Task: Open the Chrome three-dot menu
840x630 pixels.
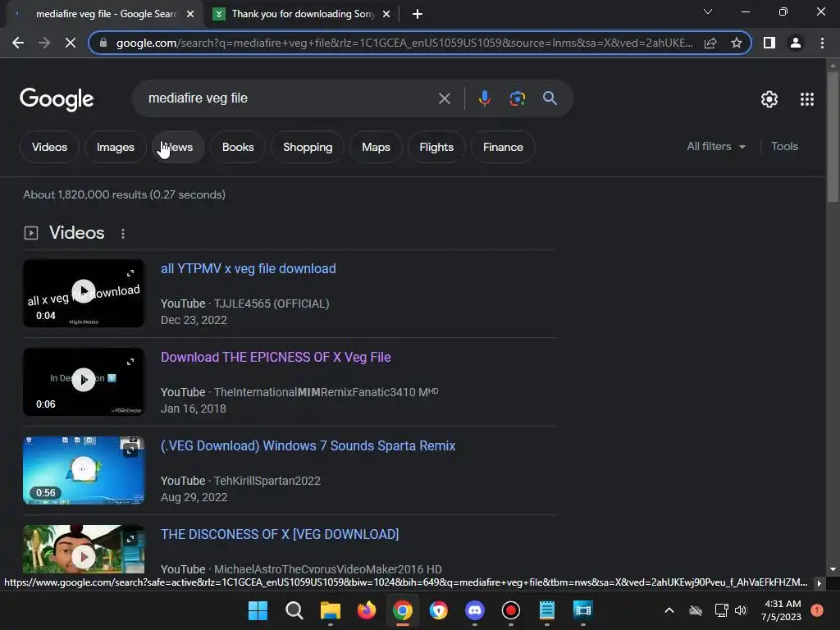Action: tap(822, 43)
